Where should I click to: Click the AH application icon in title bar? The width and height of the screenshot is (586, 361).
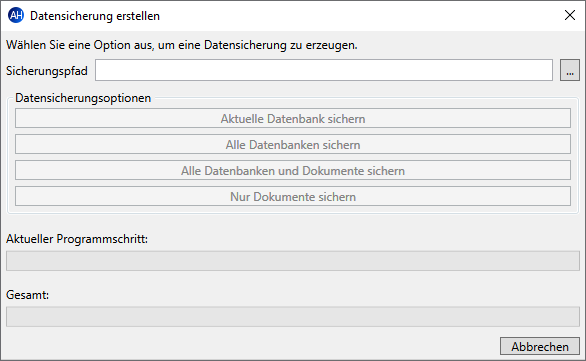coord(16,16)
